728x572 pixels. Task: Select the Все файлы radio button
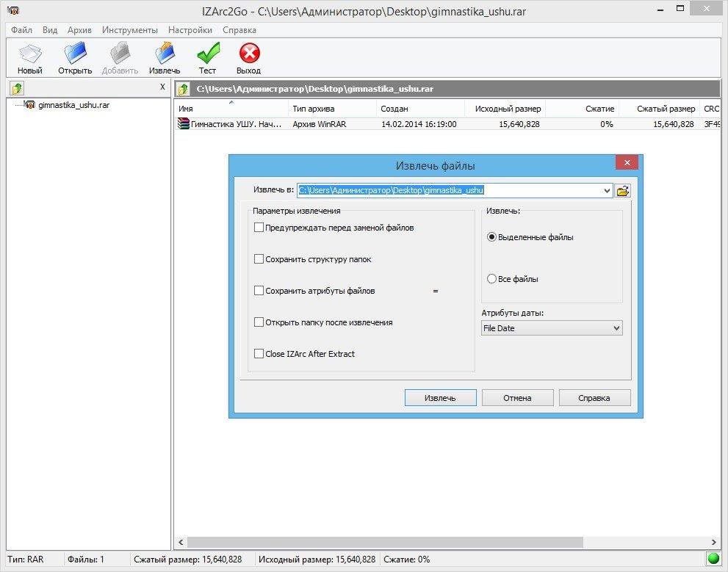click(492, 279)
